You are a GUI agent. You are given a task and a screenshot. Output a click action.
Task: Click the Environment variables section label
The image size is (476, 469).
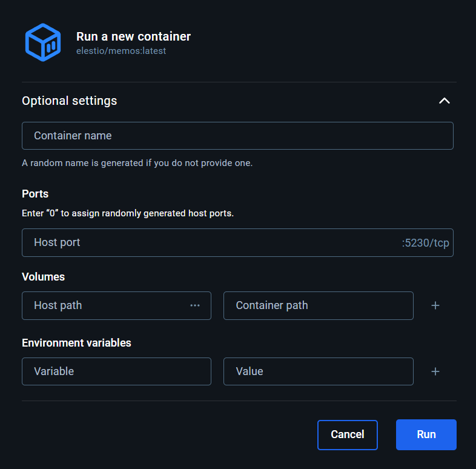click(x=76, y=343)
